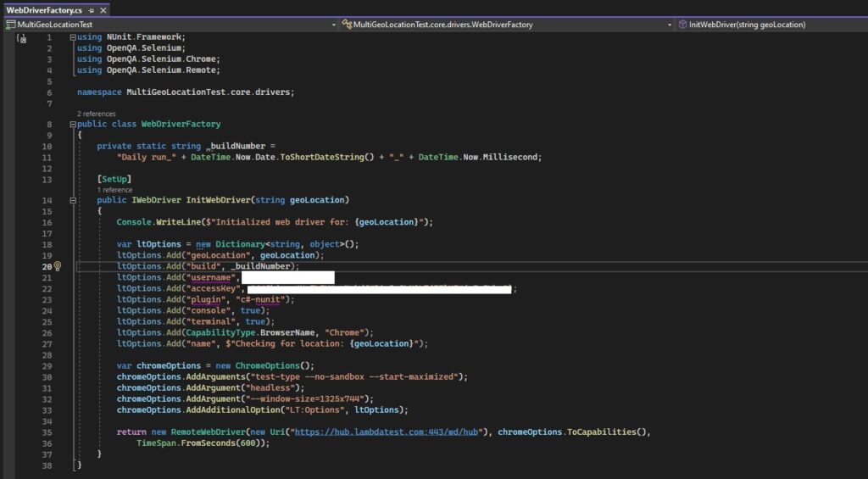Select the WebDriverFactory.cs file tab
The width and height of the screenshot is (868, 479).
coord(44,10)
